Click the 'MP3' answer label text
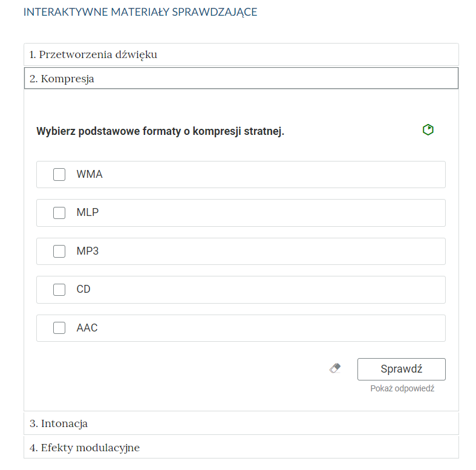Image resolution: width=476 pixels, height=470 pixels. 88,251
